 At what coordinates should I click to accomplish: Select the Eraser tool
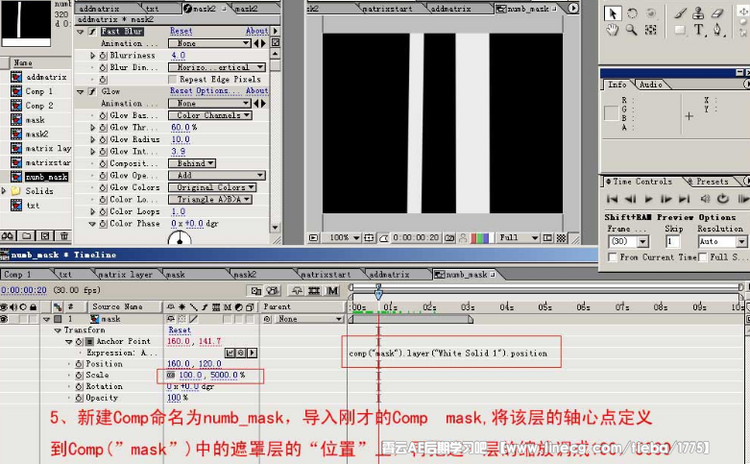point(717,13)
